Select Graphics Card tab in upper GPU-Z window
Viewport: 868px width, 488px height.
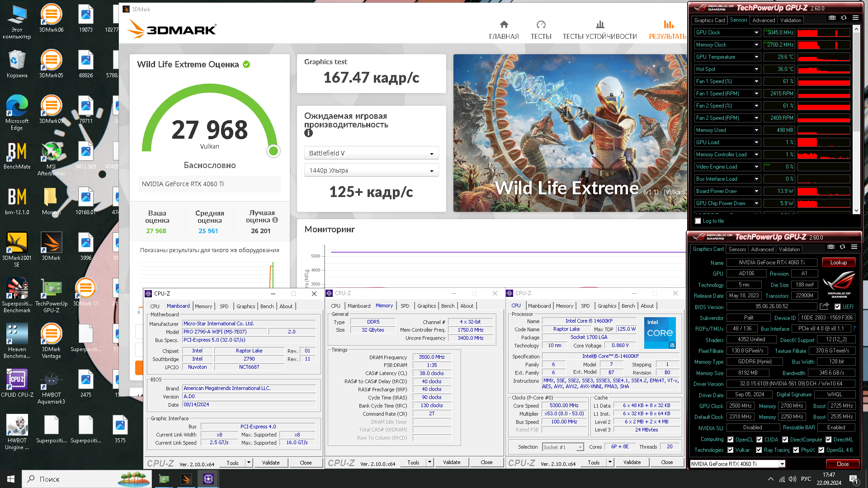pyautogui.click(x=709, y=20)
